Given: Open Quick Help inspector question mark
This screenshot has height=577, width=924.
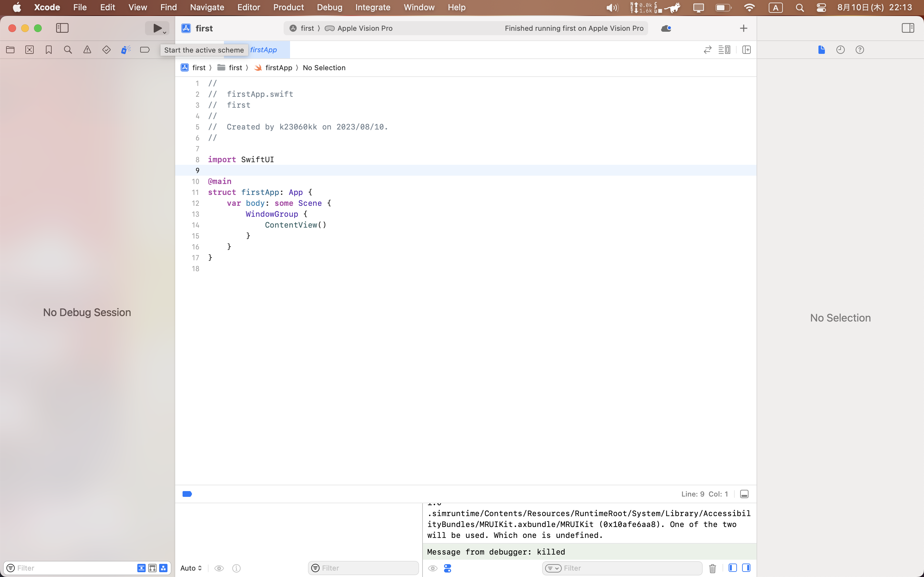Looking at the screenshot, I should pyautogui.click(x=860, y=50).
